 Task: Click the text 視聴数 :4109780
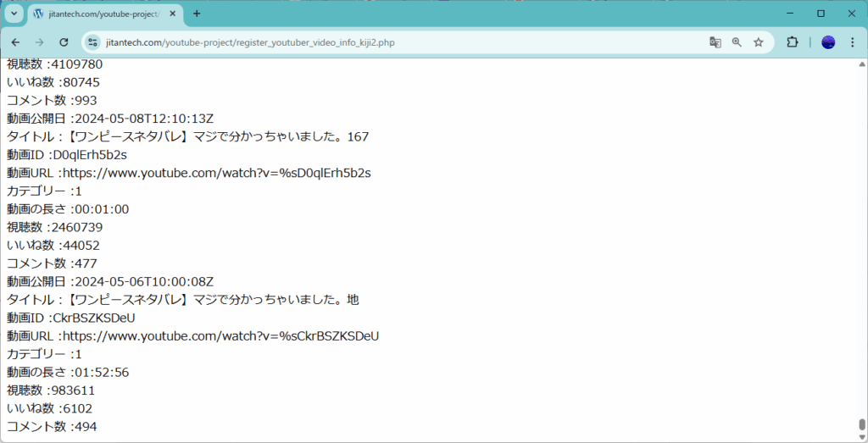(x=55, y=64)
